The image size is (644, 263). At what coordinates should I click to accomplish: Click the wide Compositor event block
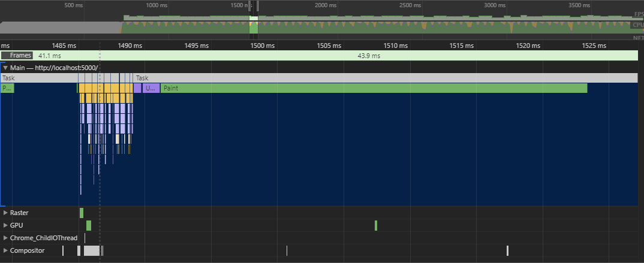pyautogui.click(x=92, y=250)
